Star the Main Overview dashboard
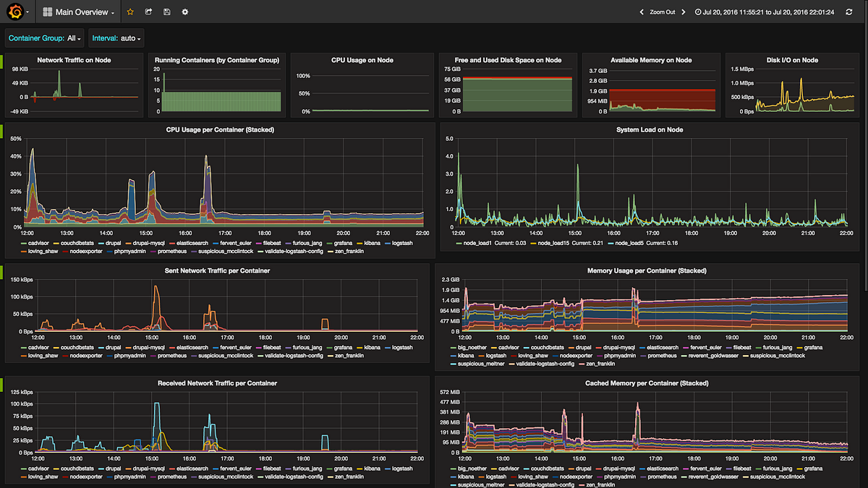868x488 pixels. (129, 12)
